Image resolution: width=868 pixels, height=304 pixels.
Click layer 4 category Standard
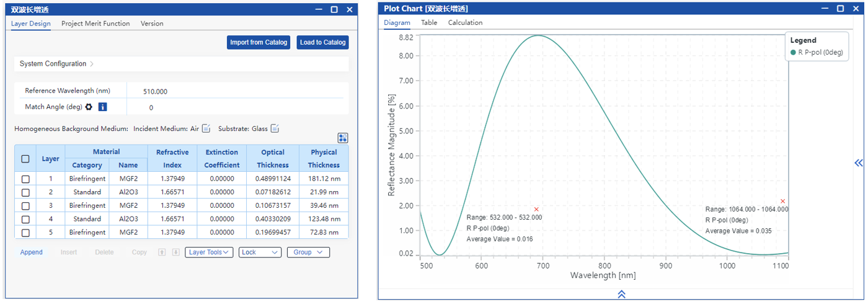pyautogui.click(x=87, y=219)
